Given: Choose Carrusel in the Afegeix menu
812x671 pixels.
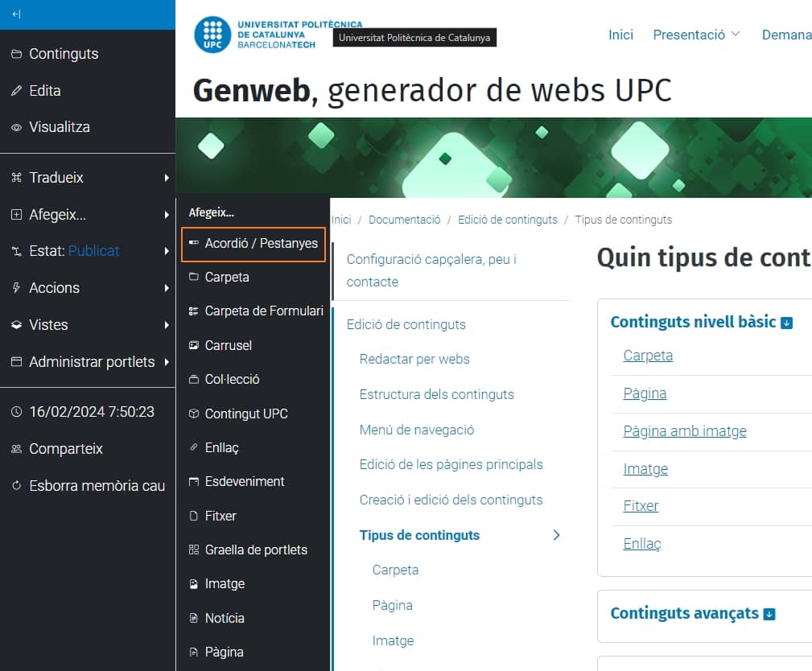Looking at the screenshot, I should point(228,345).
